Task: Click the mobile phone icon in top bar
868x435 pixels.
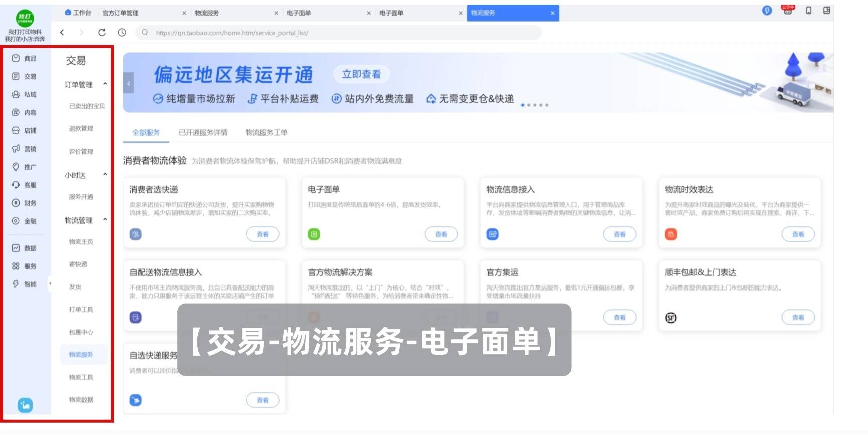Action: [x=808, y=10]
